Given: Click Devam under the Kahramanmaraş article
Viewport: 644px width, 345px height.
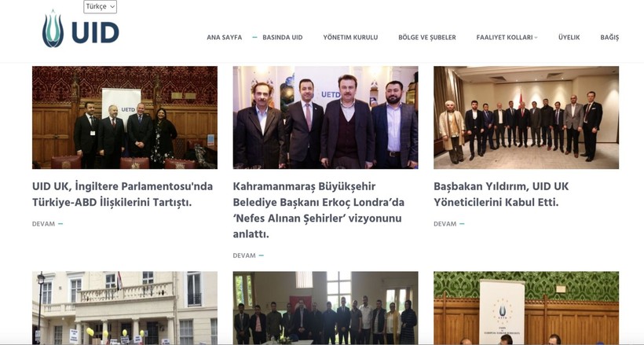Looking at the screenshot, I should click(248, 255).
